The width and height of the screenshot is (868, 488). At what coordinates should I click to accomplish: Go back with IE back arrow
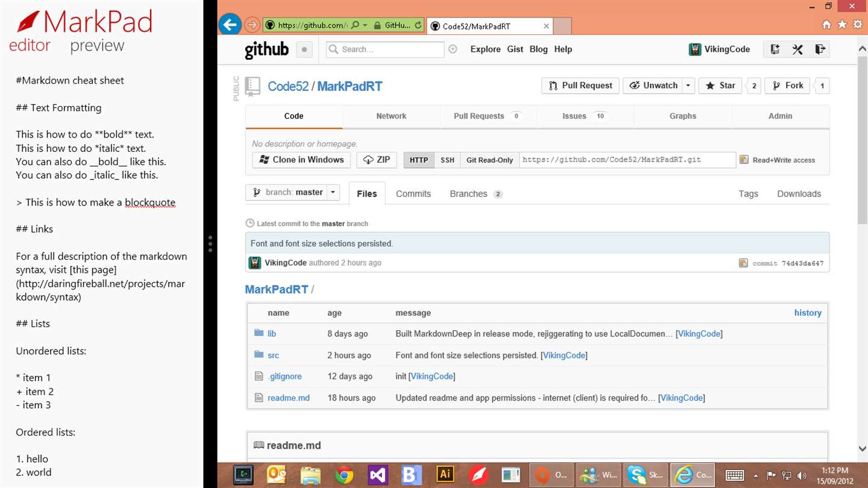click(230, 25)
